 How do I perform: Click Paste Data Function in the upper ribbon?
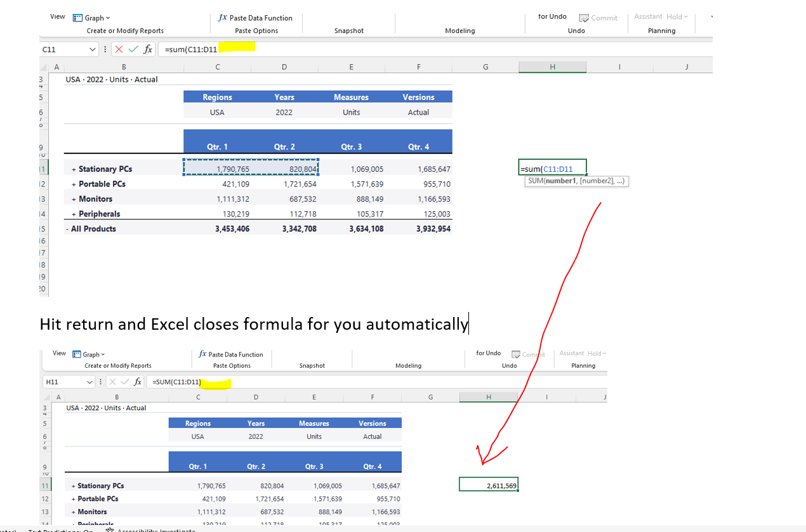[x=255, y=18]
